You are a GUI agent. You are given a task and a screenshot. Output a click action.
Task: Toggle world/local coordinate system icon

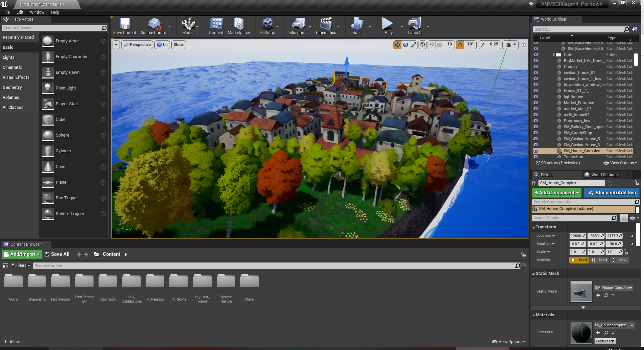[x=423, y=45]
